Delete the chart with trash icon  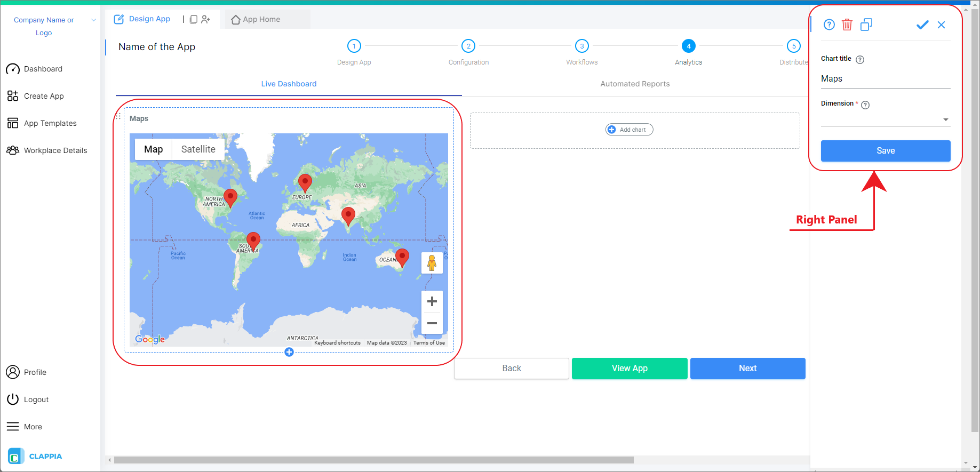847,25
